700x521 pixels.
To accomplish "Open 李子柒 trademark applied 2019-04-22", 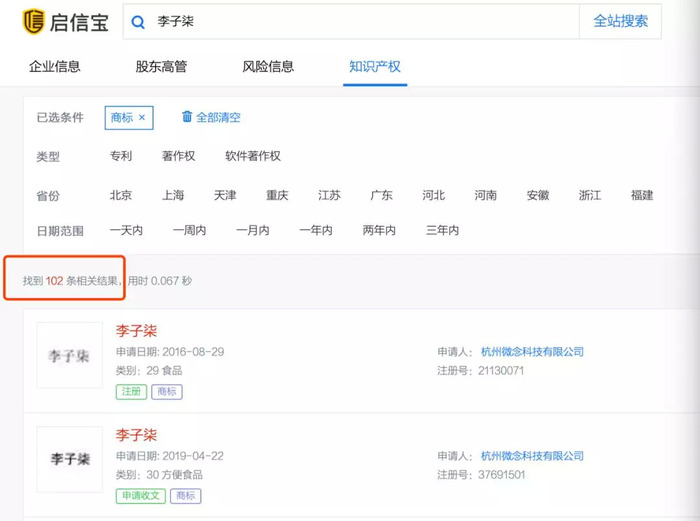I will (x=136, y=435).
